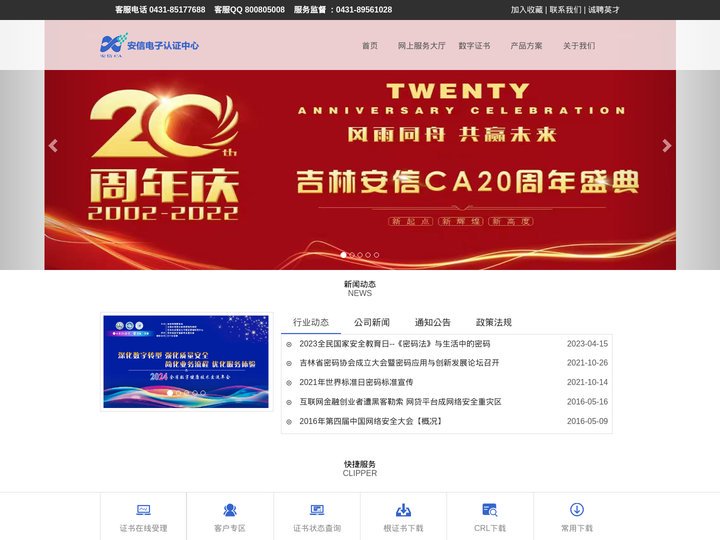Open 吉林省密码协会成立大会 article

[x=399, y=363]
